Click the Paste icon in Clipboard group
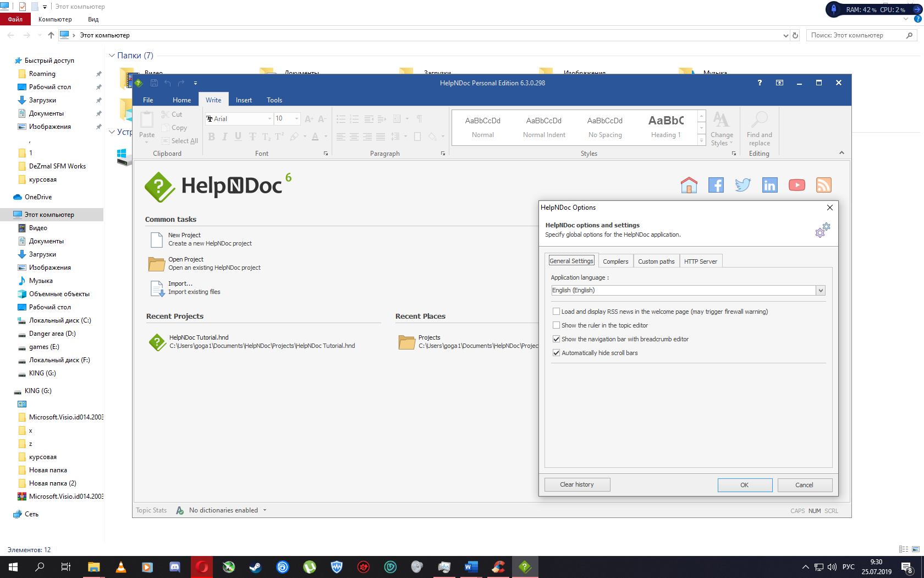The width and height of the screenshot is (924, 578). click(x=147, y=120)
